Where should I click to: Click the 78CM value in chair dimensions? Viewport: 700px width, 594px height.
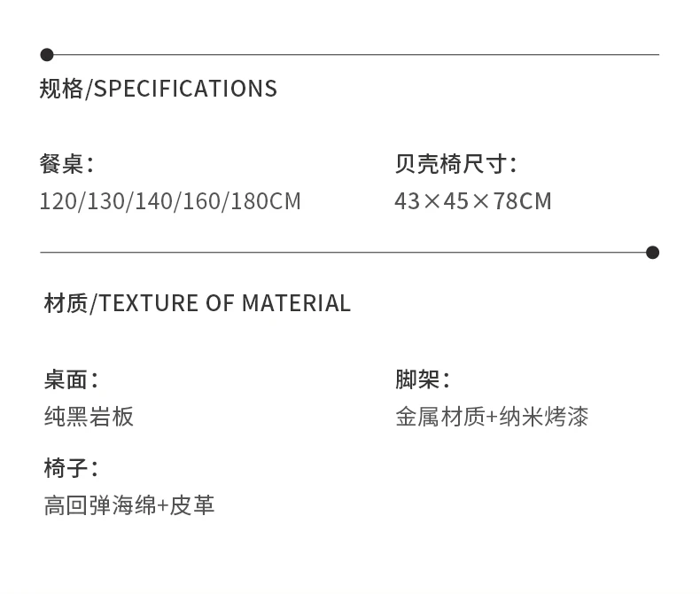point(523,201)
